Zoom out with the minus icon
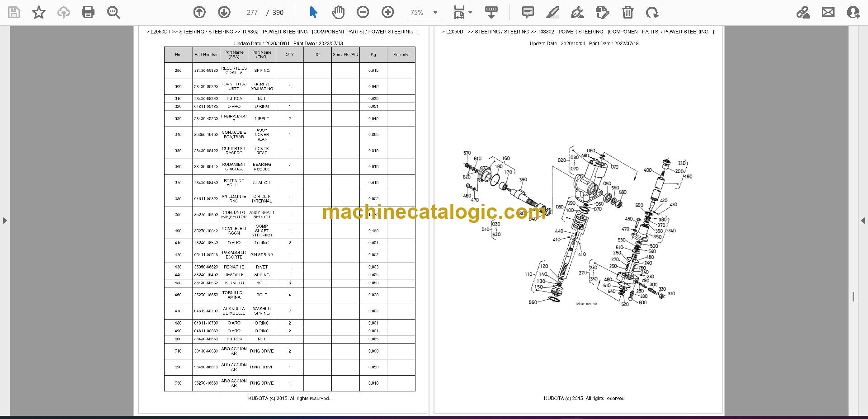 363,12
